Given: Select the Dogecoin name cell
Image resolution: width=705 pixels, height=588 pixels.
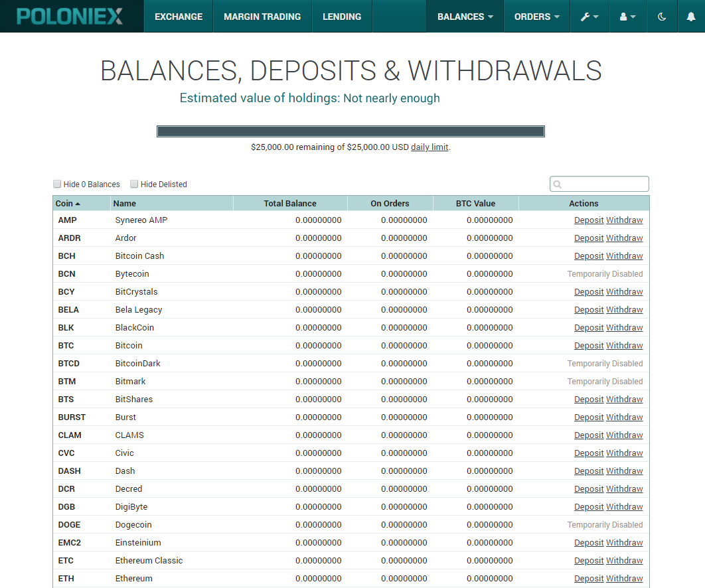Looking at the screenshot, I should tap(133, 524).
